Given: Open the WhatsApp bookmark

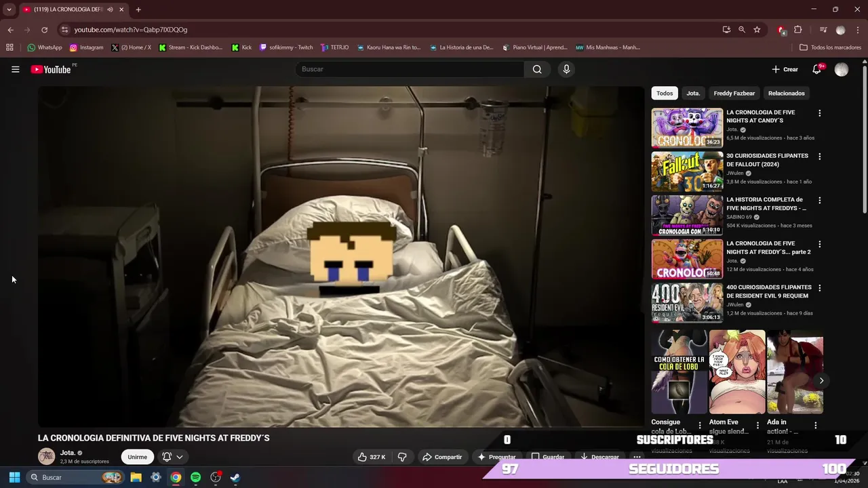Looking at the screenshot, I should pos(45,47).
